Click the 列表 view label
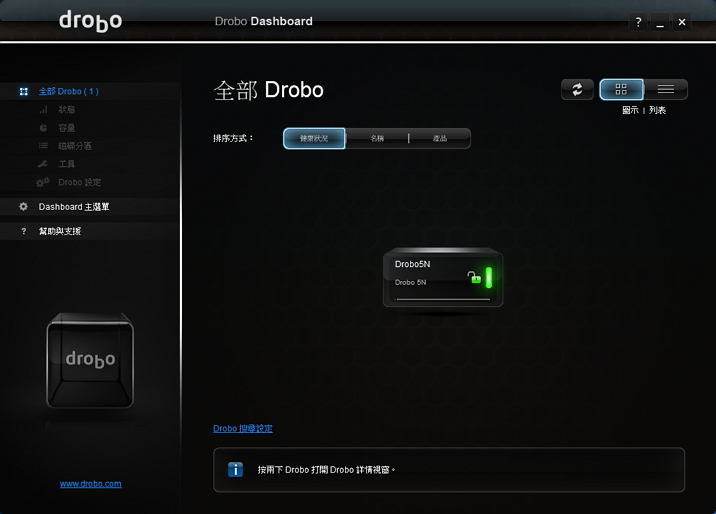The image size is (716, 514). pyautogui.click(x=658, y=110)
